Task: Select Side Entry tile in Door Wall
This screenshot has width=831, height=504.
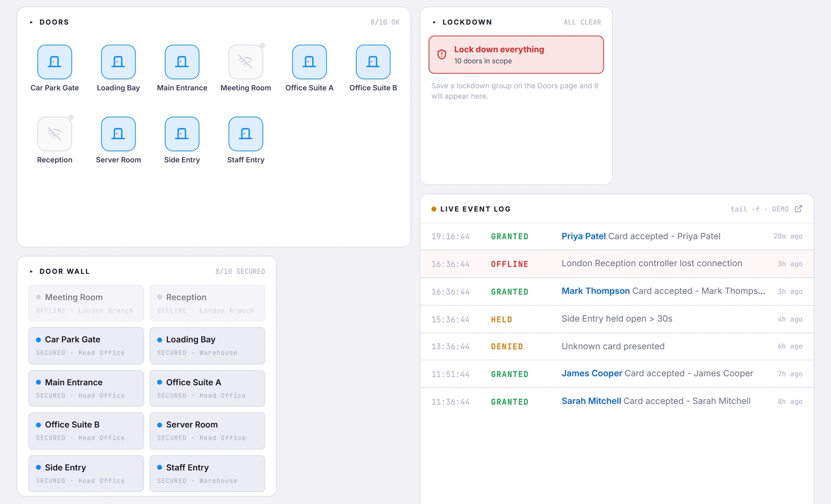Action: (86, 473)
